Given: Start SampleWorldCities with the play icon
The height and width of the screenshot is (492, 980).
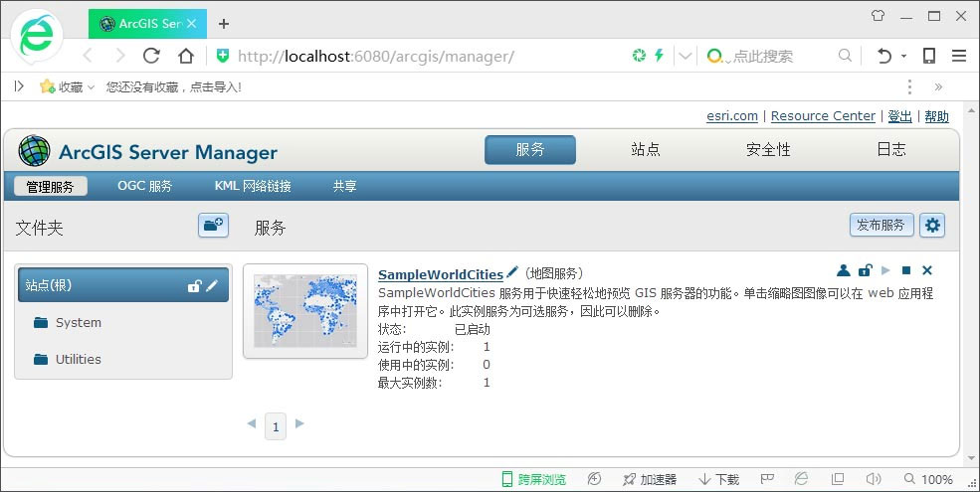Looking at the screenshot, I should coord(885,270).
